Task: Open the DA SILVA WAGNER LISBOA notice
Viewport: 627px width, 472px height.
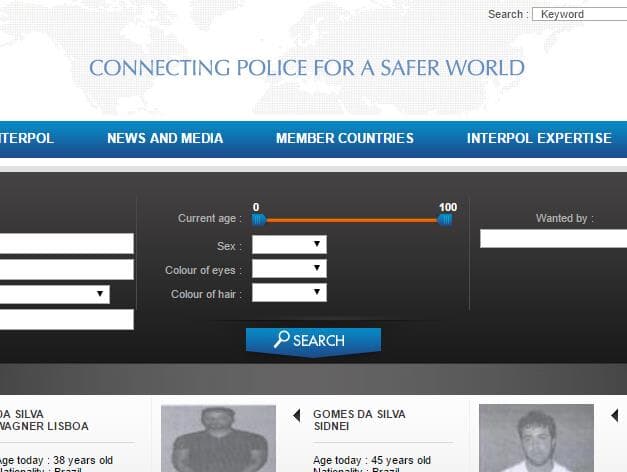Action: (44, 420)
